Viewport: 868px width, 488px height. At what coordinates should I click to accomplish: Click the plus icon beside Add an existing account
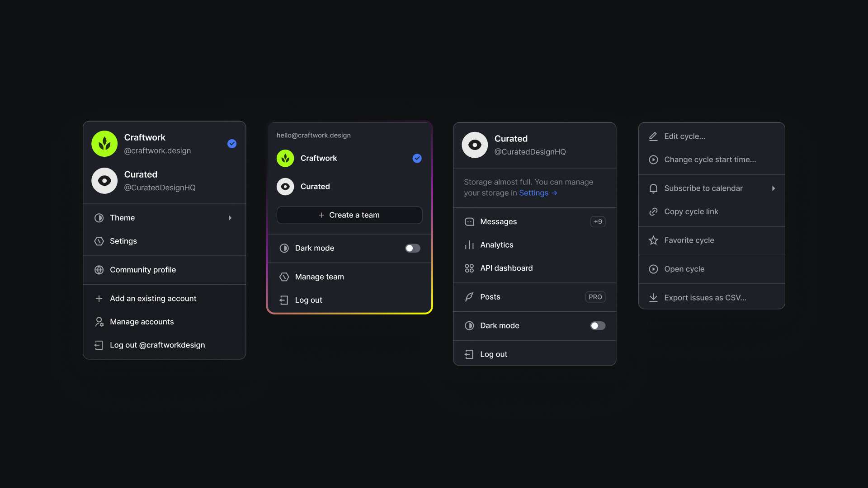[99, 299]
